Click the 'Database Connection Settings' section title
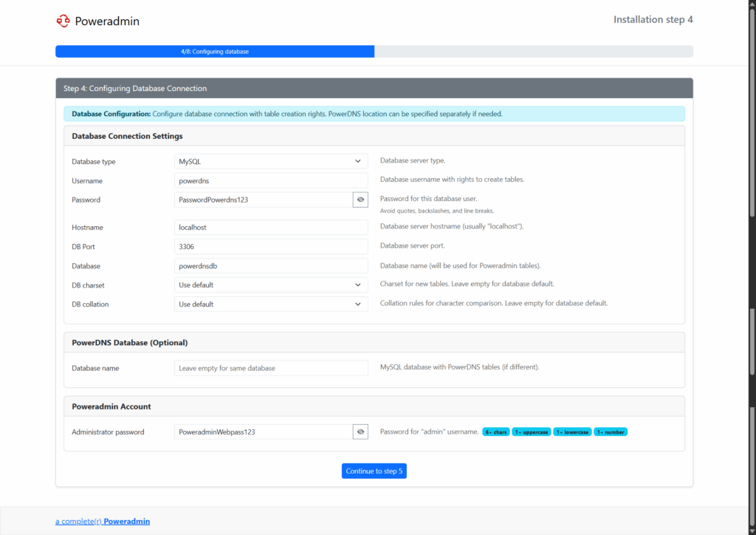This screenshot has width=756, height=535. click(x=127, y=136)
